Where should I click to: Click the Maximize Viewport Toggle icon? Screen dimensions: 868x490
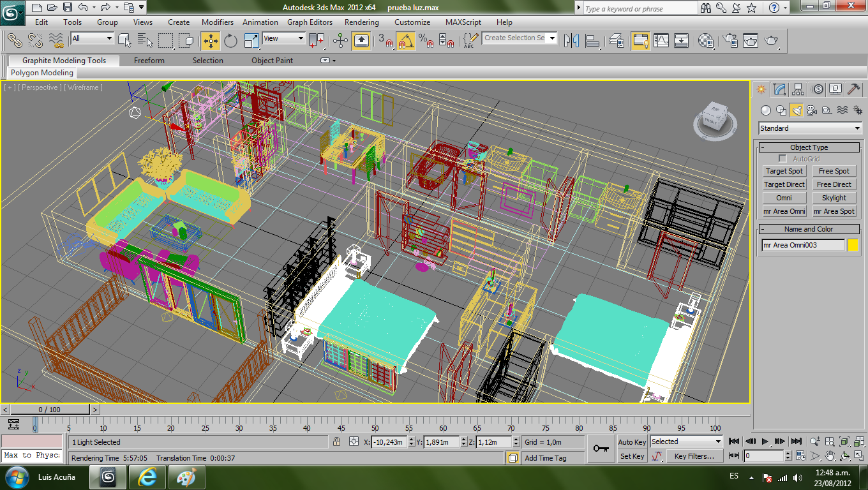click(858, 456)
